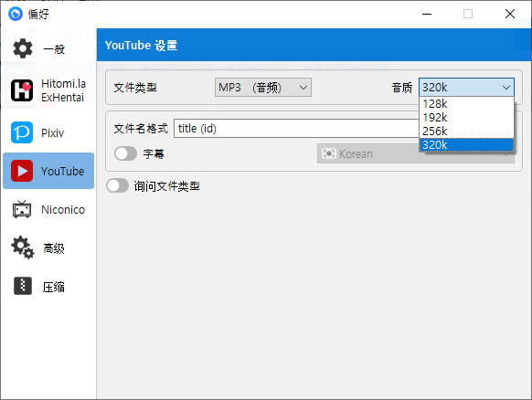Viewport: 532px width, 400px height.
Task: Toggle the 字幕 subtitle switch
Action: coord(125,153)
